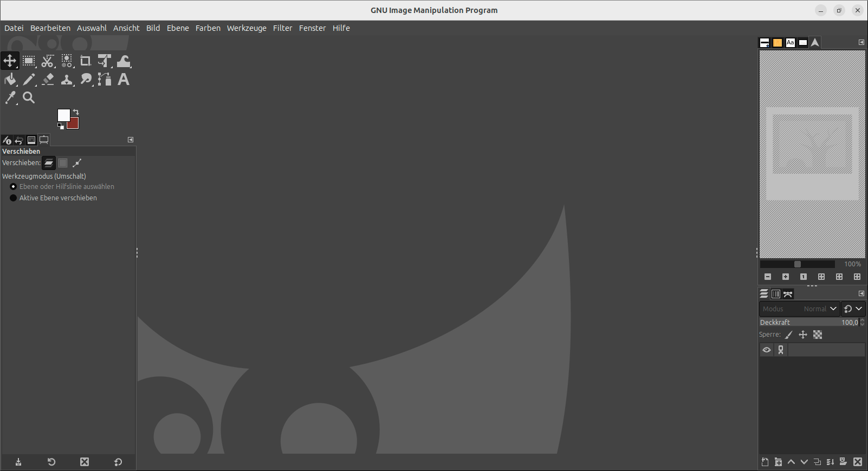
Task: Open the Fenster menu
Action: tap(313, 28)
